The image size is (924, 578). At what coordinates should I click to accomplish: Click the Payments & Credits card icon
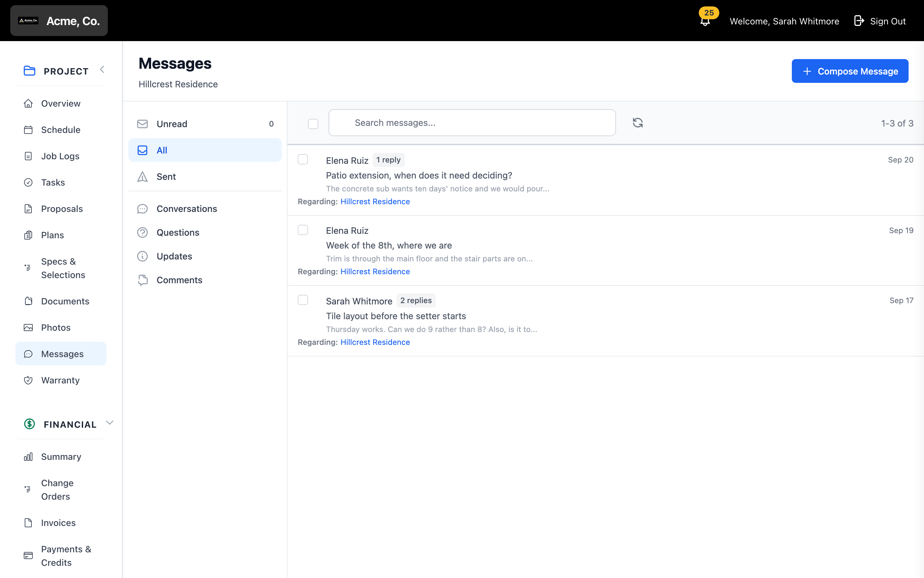(28, 556)
